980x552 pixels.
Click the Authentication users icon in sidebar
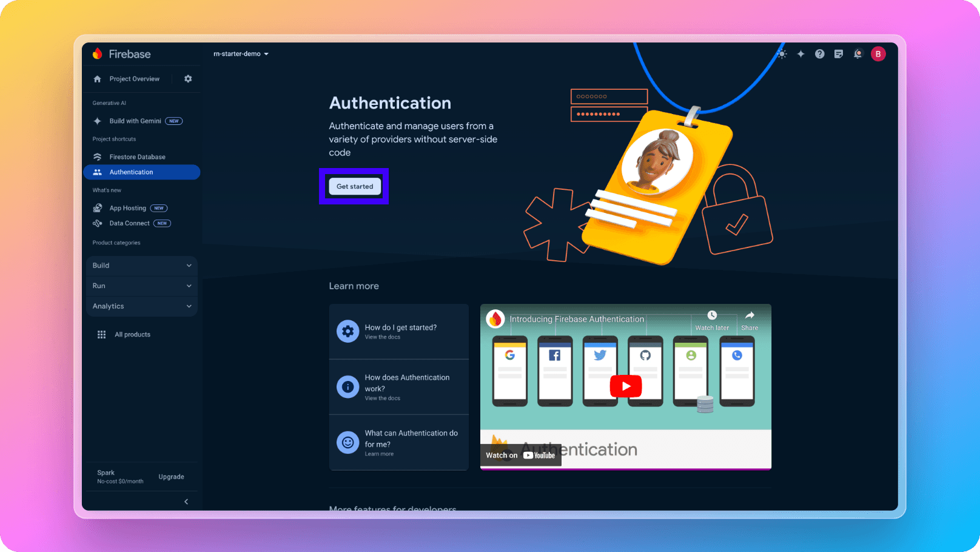click(x=97, y=172)
